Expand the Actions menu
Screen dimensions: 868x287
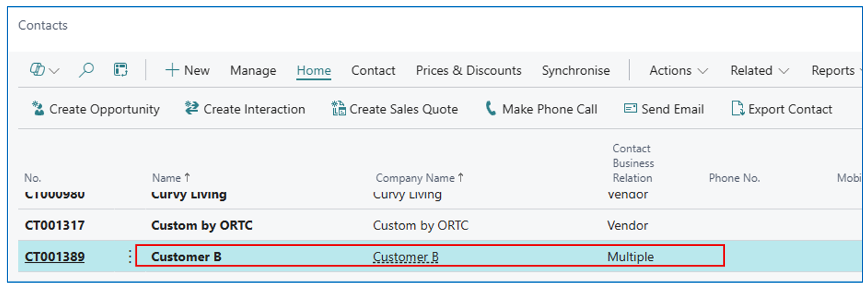coord(678,71)
